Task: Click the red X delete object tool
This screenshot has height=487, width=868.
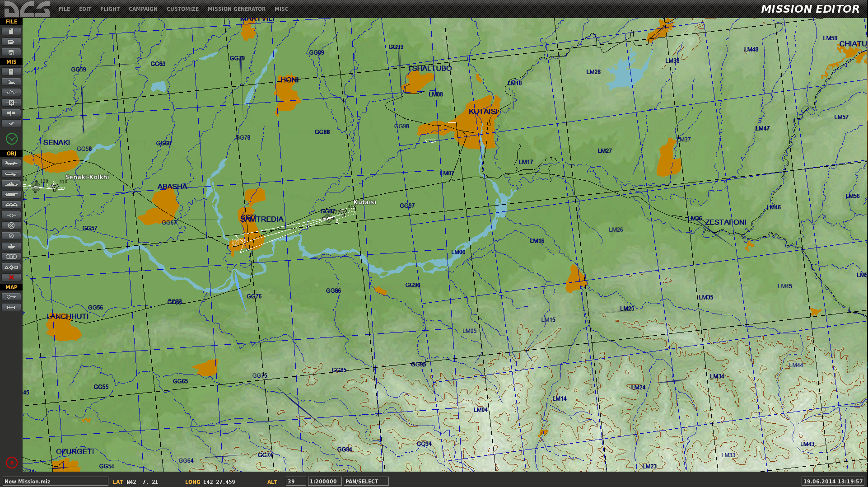Action: coord(11,277)
